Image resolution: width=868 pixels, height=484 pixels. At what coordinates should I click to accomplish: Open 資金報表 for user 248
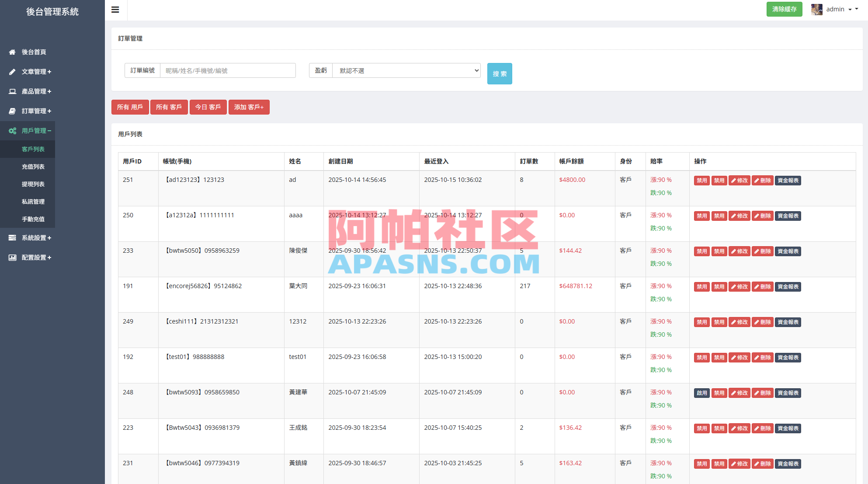(x=788, y=393)
